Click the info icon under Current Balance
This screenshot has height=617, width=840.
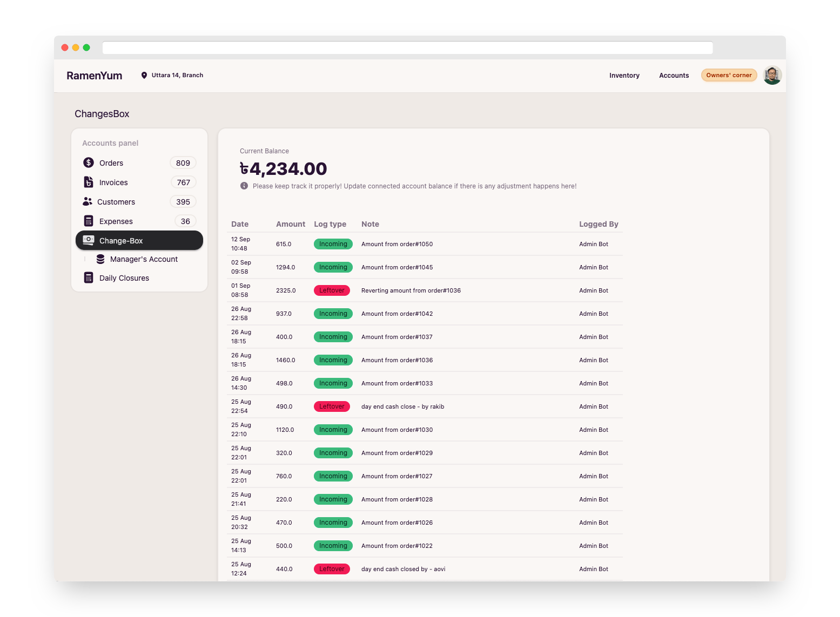pyautogui.click(x=243, y=186)
